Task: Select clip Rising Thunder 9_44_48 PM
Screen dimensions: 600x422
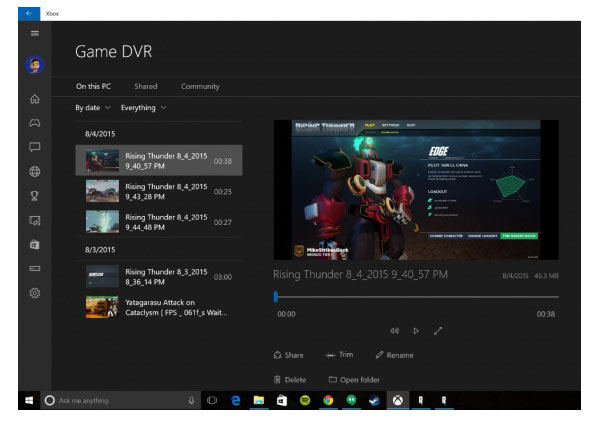Action: point(159,222)
